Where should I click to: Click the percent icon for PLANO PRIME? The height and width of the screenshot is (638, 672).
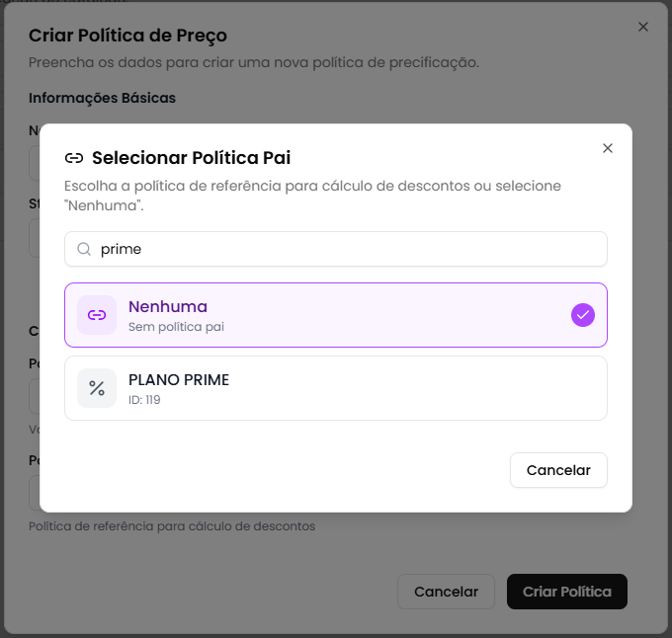[97, 388]
